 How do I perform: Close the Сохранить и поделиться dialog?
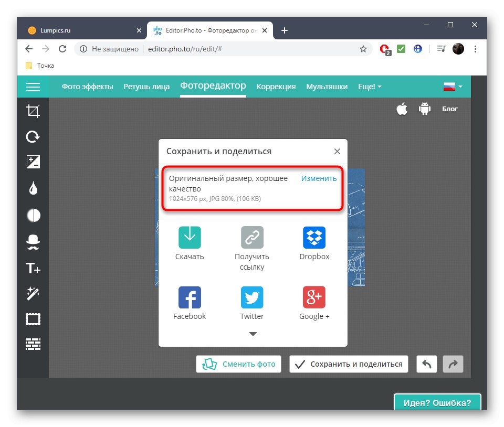pos(337,151)
